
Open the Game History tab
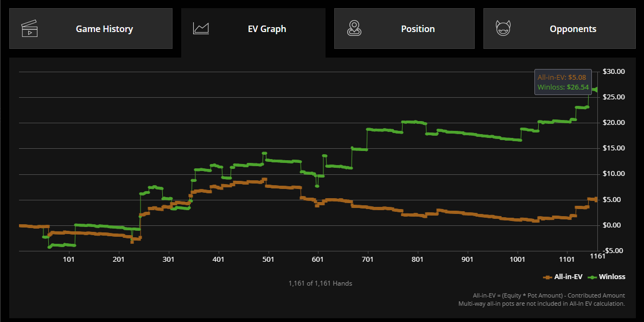(x=91, y=28)
